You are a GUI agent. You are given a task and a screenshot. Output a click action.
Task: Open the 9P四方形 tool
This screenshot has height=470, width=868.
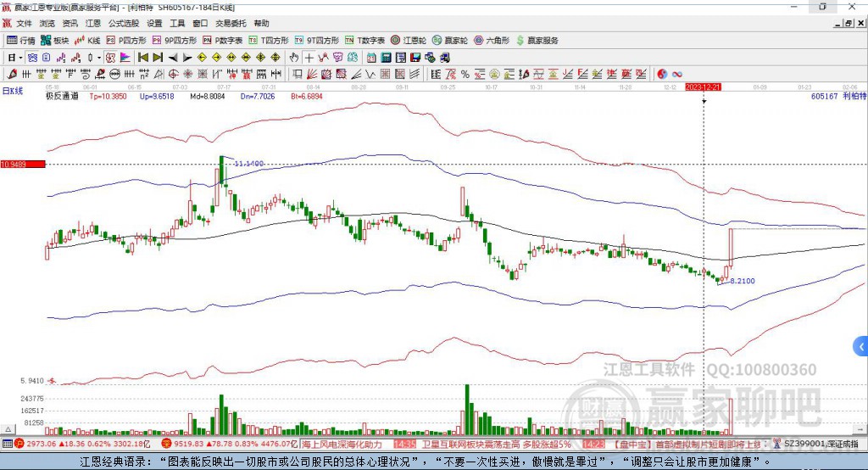pos(175,41)
